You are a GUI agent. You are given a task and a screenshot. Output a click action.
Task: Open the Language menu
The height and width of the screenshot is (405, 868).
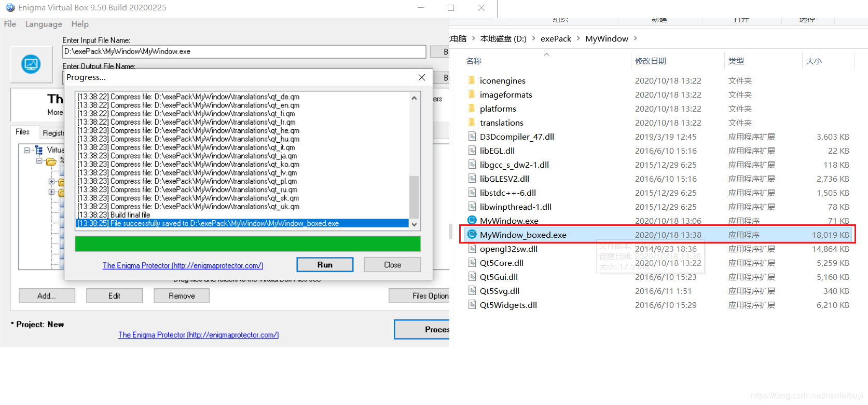pos(44,24)
